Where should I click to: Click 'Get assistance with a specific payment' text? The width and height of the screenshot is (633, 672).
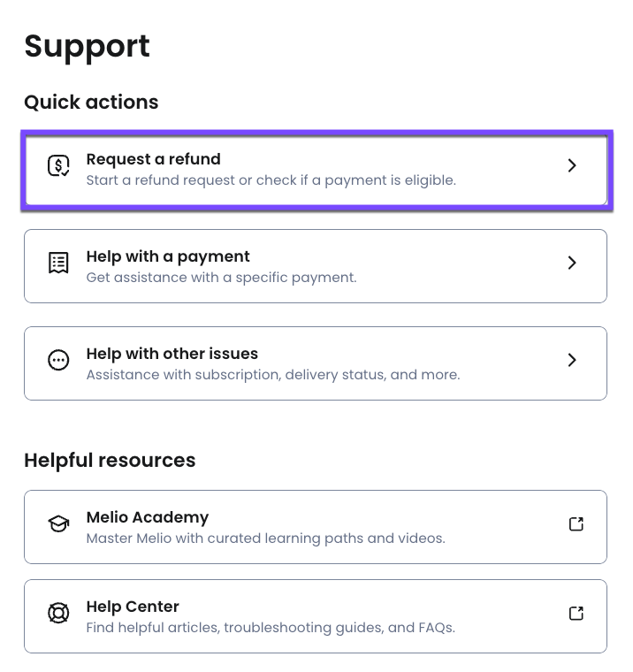point(221,278)
